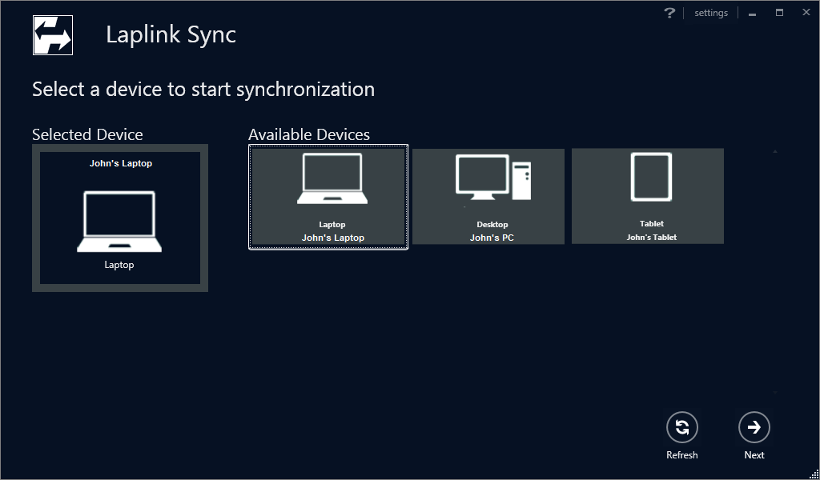
Task: Open help with the question mark icon
Action: click(x=669, y=13)
